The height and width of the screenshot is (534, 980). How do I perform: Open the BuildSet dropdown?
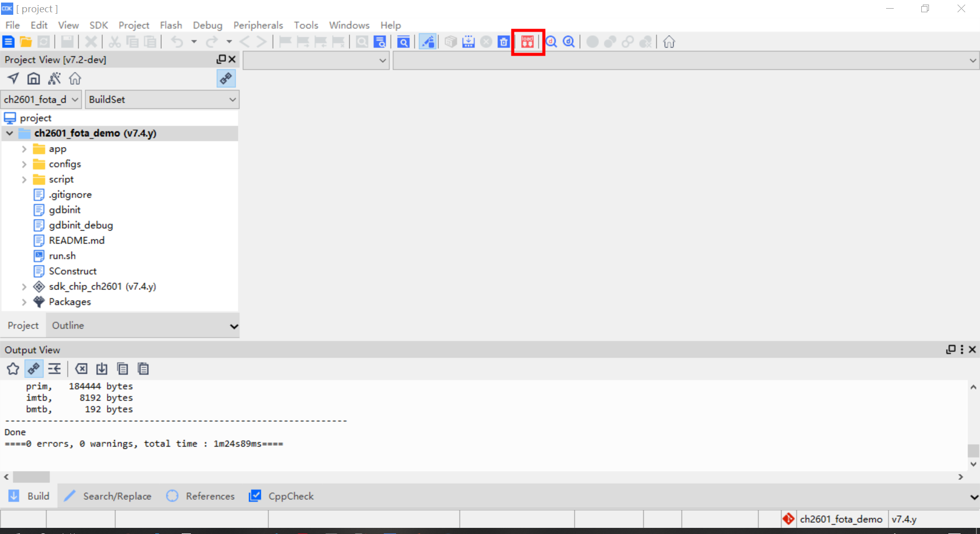pyautogui.click(x=162, y=100)
